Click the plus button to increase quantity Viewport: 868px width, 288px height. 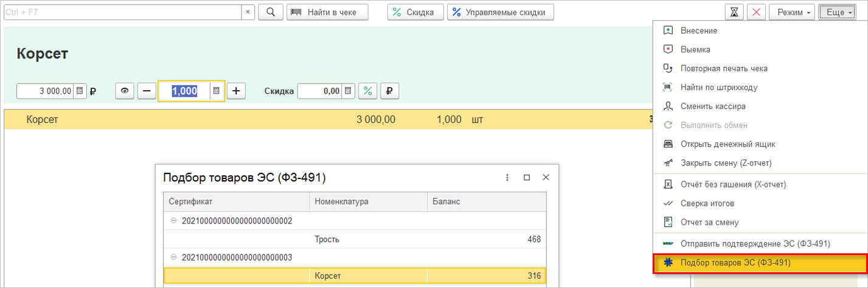[236, 91]
